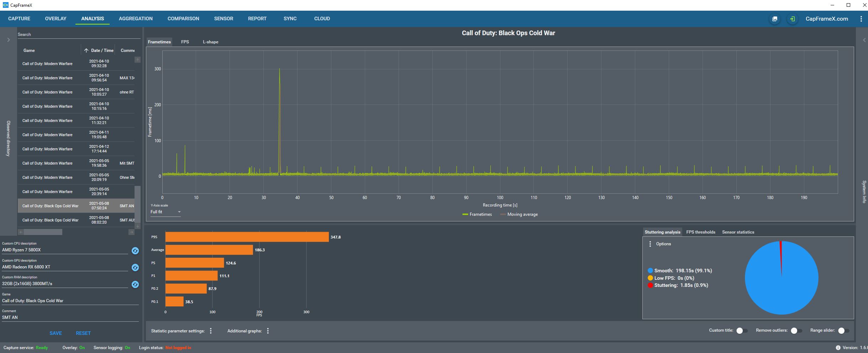Click the record list vertical scrollbar thumb
This screenshot has height=353, width=868.
[x=138, y=204]
